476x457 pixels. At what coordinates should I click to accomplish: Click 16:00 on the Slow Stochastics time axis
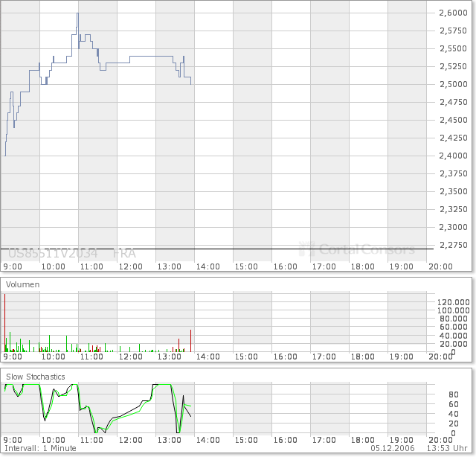point(286,440)
